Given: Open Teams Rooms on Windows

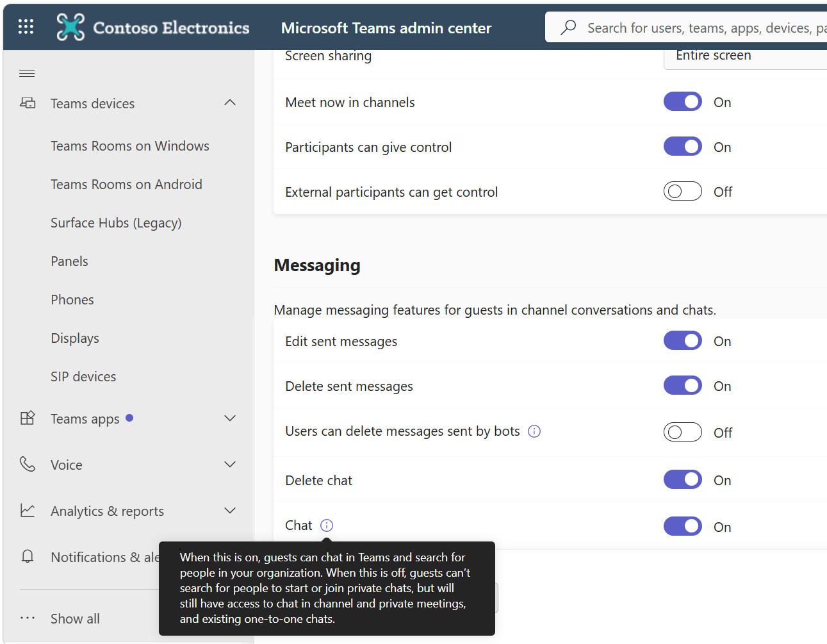Looking at the screenshot, I should pos(130,146).
